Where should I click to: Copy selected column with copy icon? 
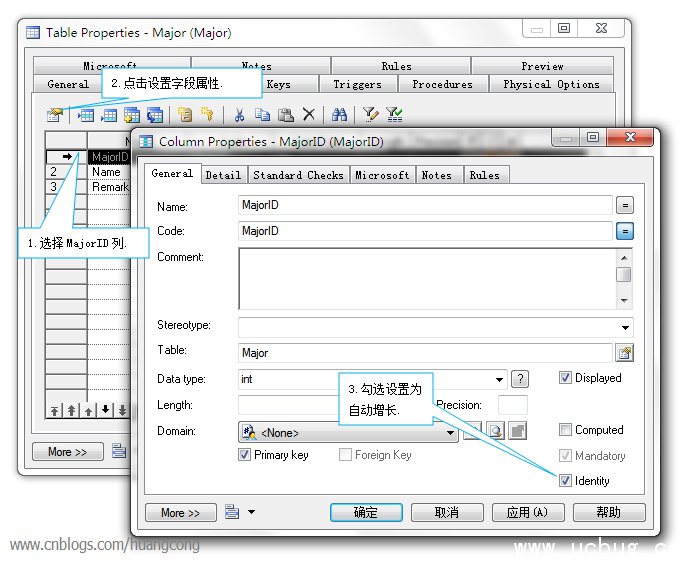point(262,115)
